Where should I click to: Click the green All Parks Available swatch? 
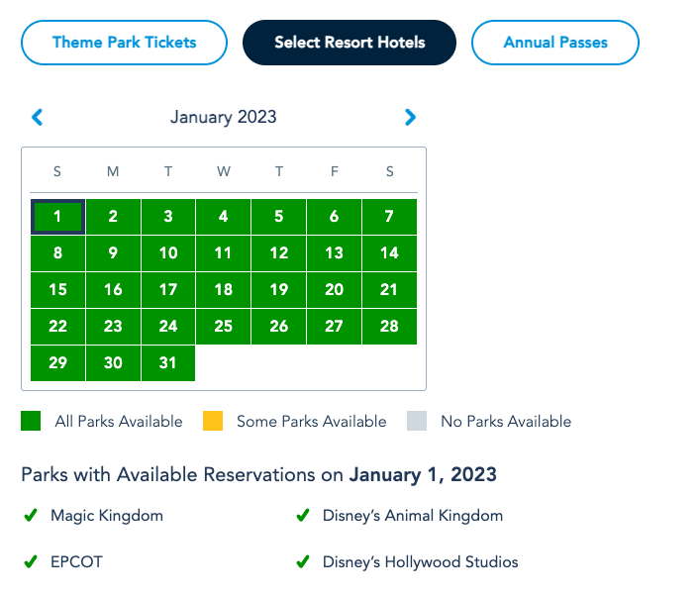coord(32,422)
